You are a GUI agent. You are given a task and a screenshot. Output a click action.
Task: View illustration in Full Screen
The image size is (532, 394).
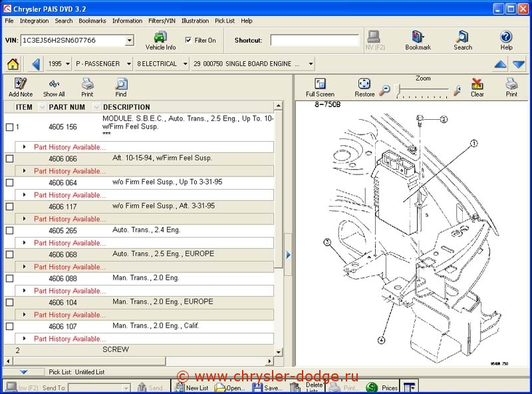[x=320, y=88]
